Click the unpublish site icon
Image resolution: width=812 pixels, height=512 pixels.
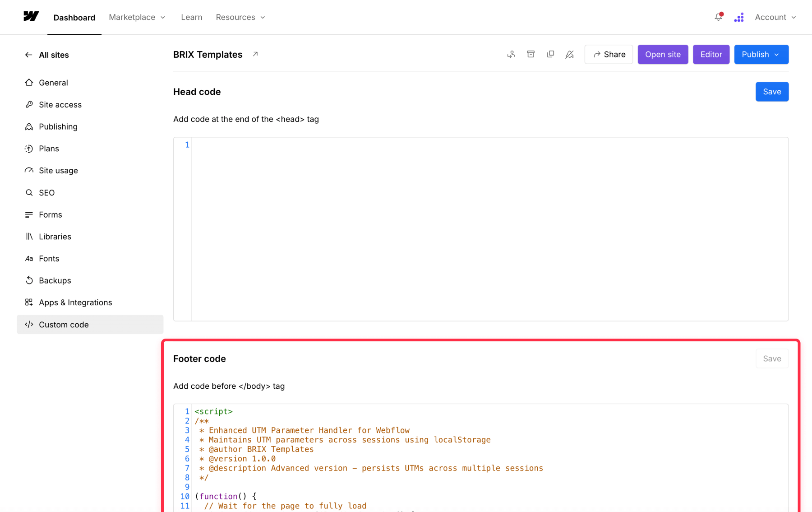570,54
